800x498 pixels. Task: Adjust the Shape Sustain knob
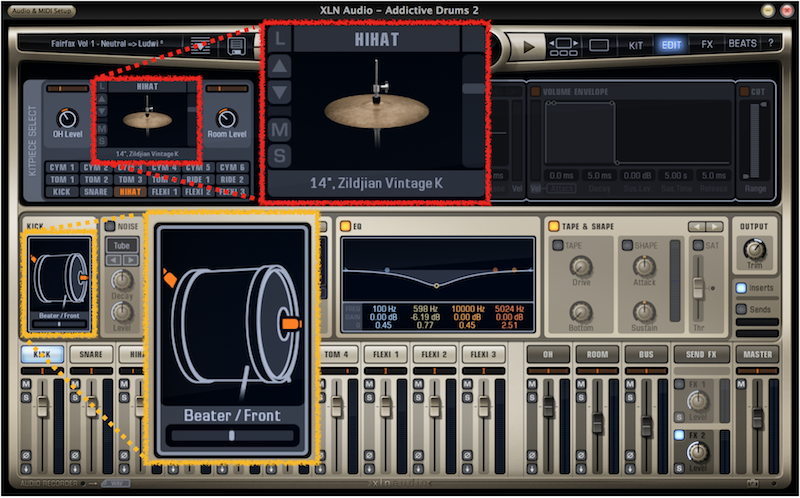[x=644, y=312]
